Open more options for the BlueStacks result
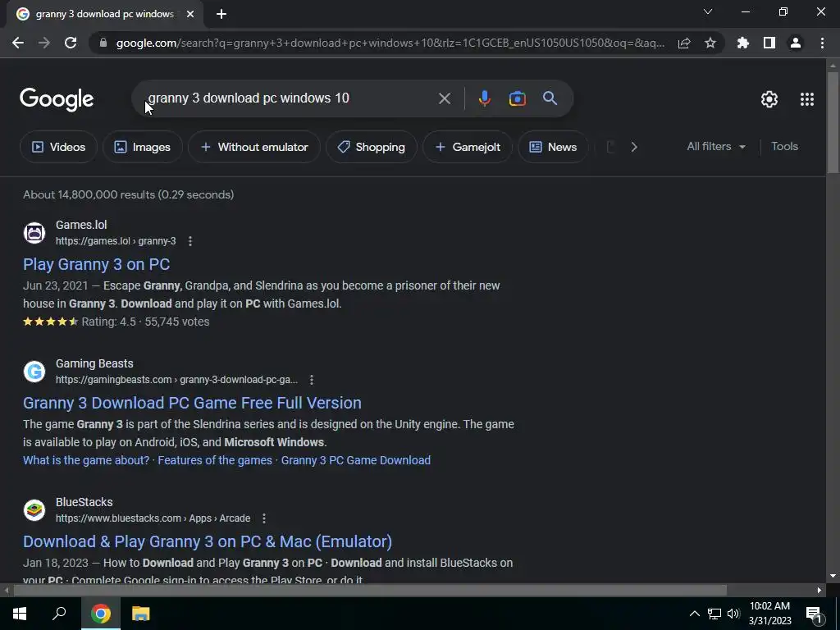840x630 pixels. (263, 518)
